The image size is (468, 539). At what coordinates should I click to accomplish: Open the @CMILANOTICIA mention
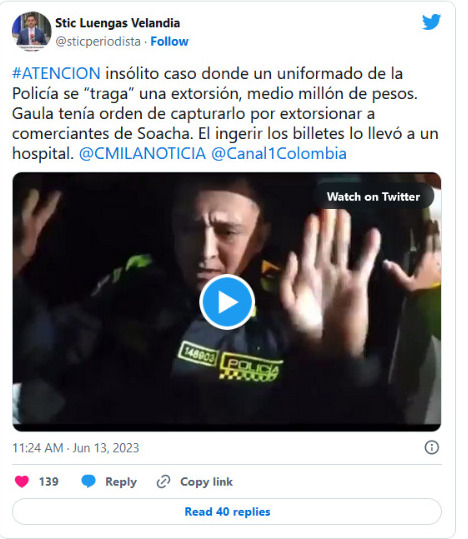[142, 153]
